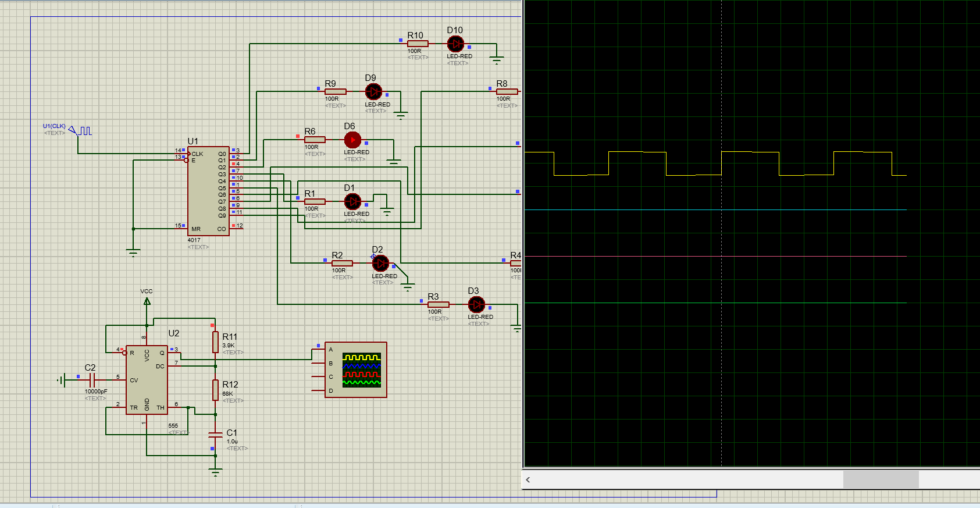Viewport: 980px width, 508px height.
Task: Select capacitor C2 symbol
Action: point(92,380)
